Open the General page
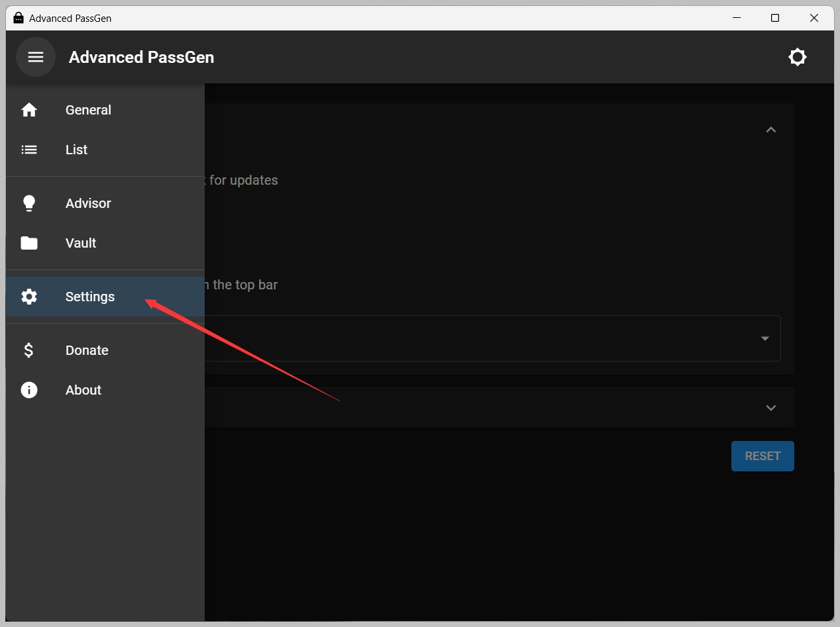Image resolution: width=840 pixels, height=627 pixels. click(105, 110)
